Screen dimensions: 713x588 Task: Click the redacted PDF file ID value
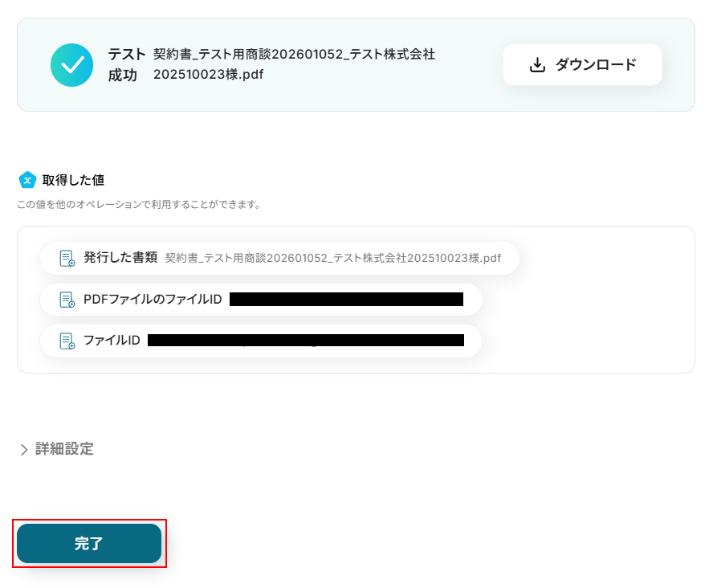point(346,300)
